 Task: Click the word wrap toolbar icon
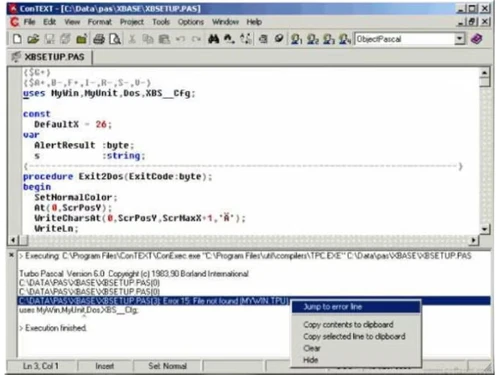pyautogui.click(x=263, y=39)
